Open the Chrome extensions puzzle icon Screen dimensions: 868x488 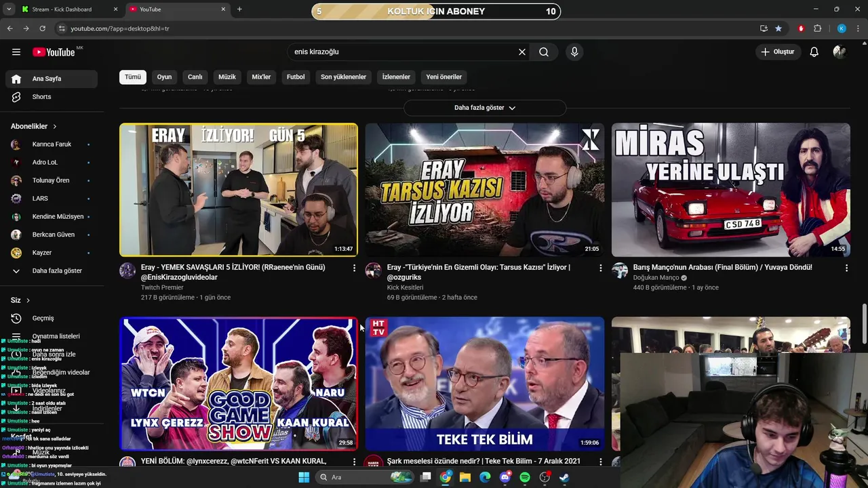pos(818,28)
